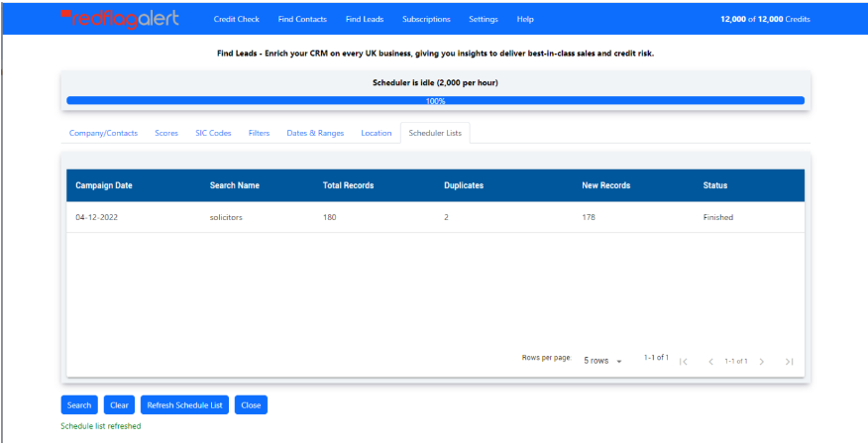
Task: Switch to Company/Contacts tab
Action: 103,134
